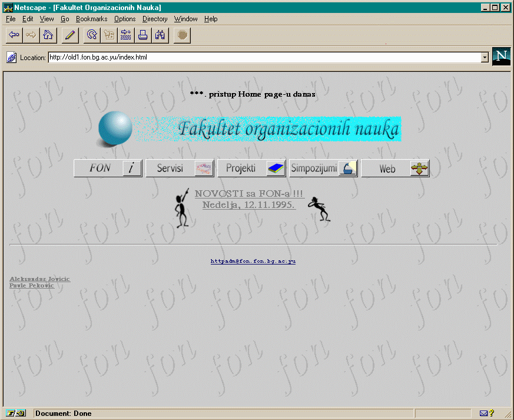Open the Home page toolbar button
514x420 pixels.
(x=48, y=35)
